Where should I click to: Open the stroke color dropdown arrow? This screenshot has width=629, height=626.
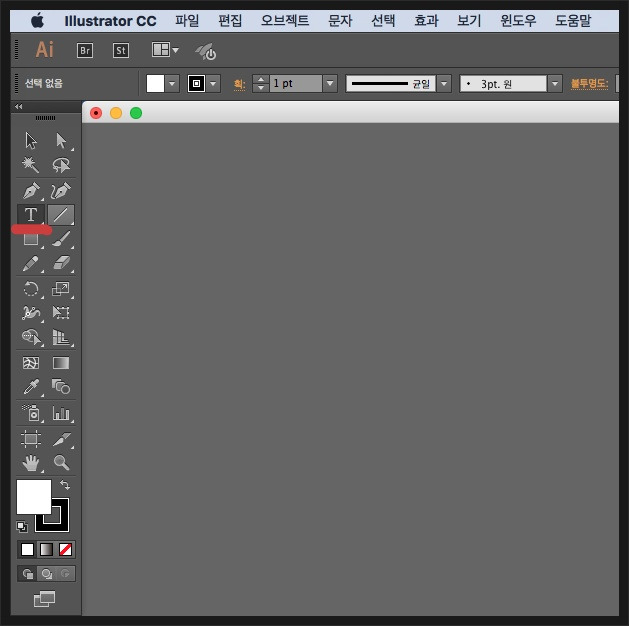[213, 84]
